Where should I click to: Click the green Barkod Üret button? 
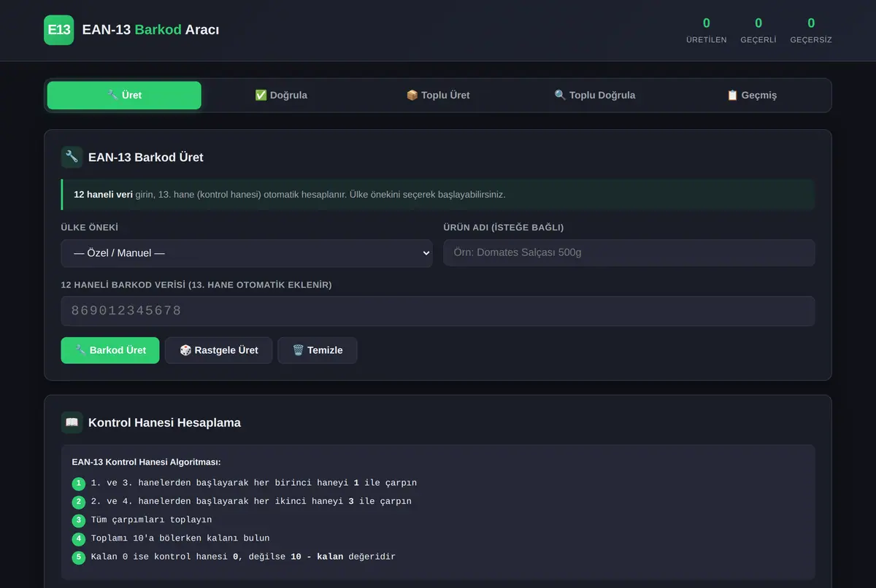(x=110, y=350)
